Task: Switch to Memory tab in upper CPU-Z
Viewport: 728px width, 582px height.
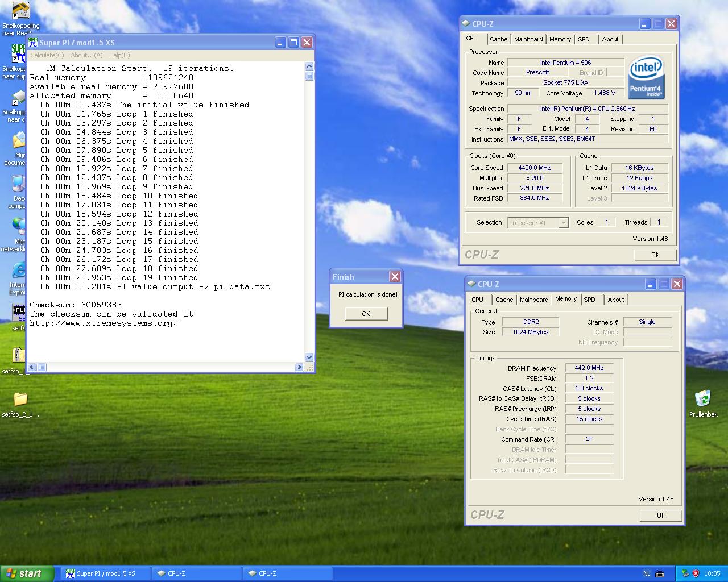Action: coord(560,39)
